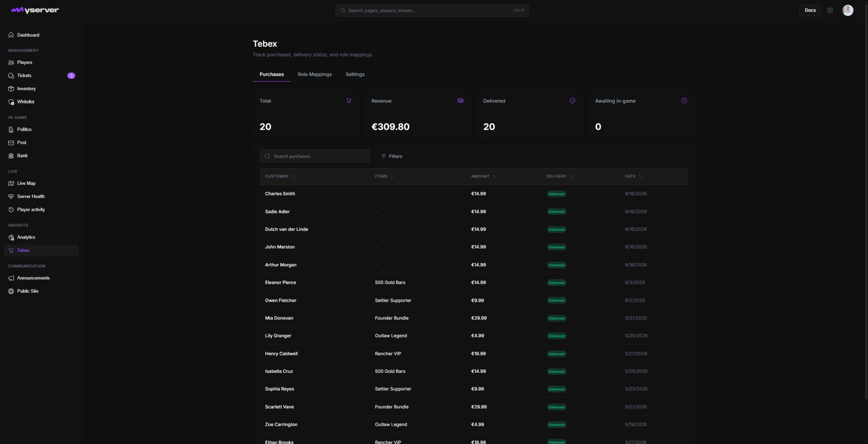This screenshot has width=868, height=444.
Task: Click the clock icon on Awaiting in-game card
Action: [x=684, y=101]
